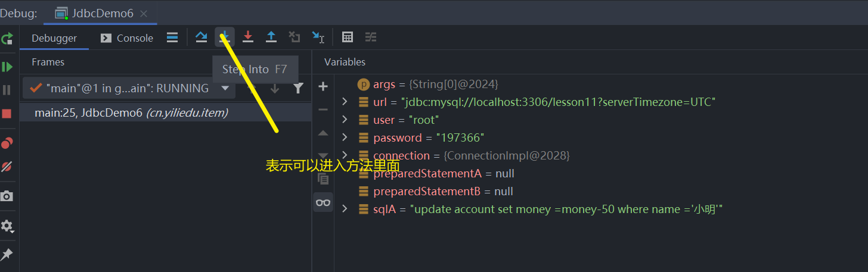Open the "main" thread dropdown

pos(225,89)
